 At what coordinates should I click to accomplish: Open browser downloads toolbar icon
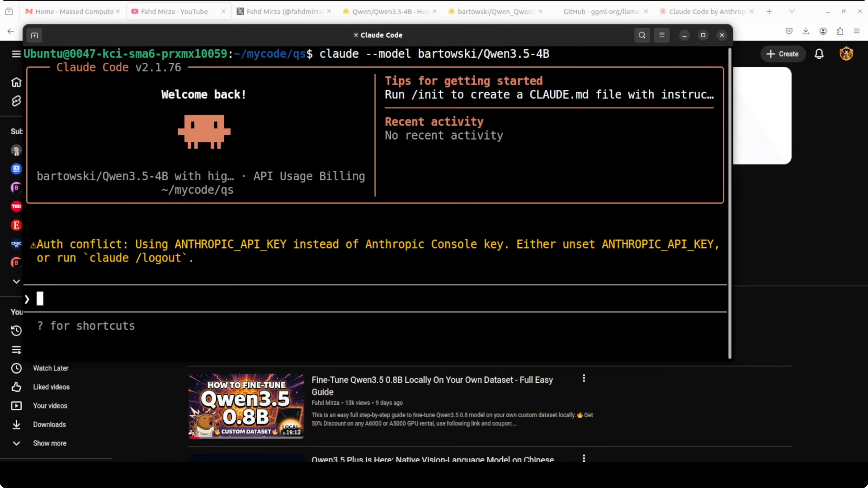click(806, 31)
